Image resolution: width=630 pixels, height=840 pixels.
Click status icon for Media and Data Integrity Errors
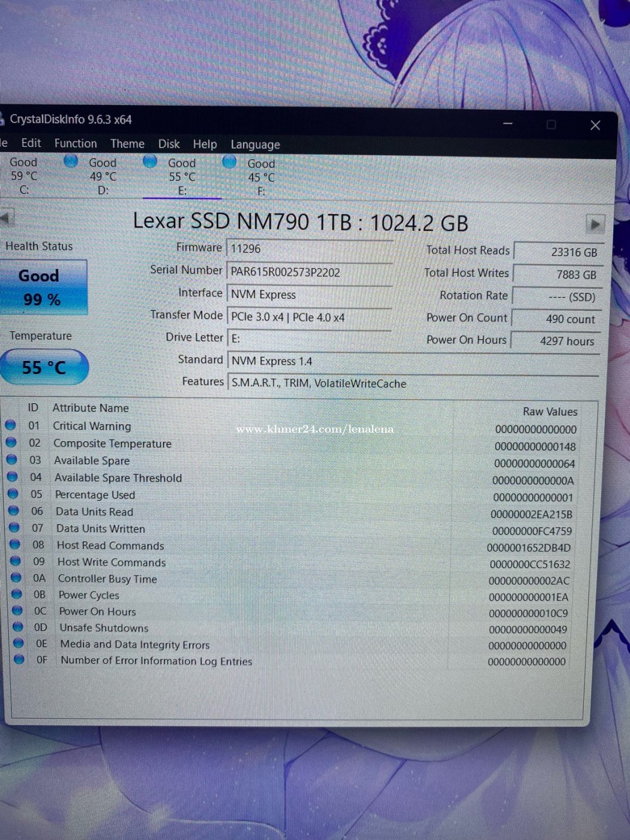coord(19,643)
